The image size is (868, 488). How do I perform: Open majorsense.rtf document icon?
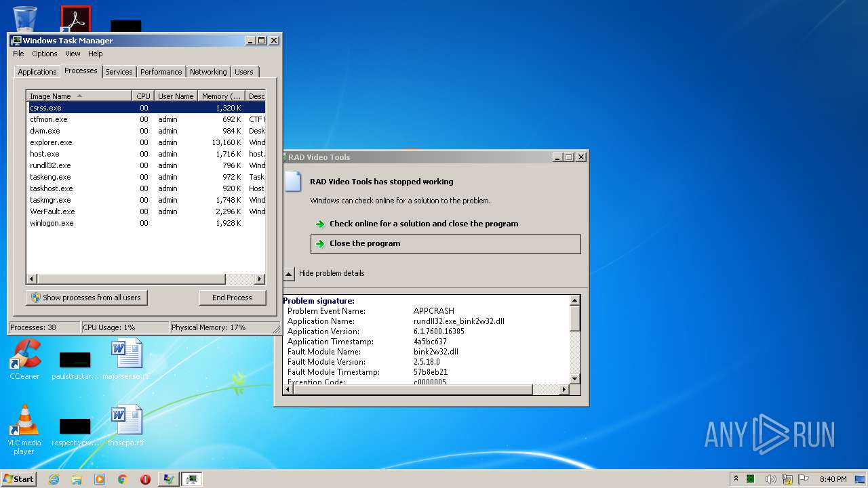tap(126, 359)
